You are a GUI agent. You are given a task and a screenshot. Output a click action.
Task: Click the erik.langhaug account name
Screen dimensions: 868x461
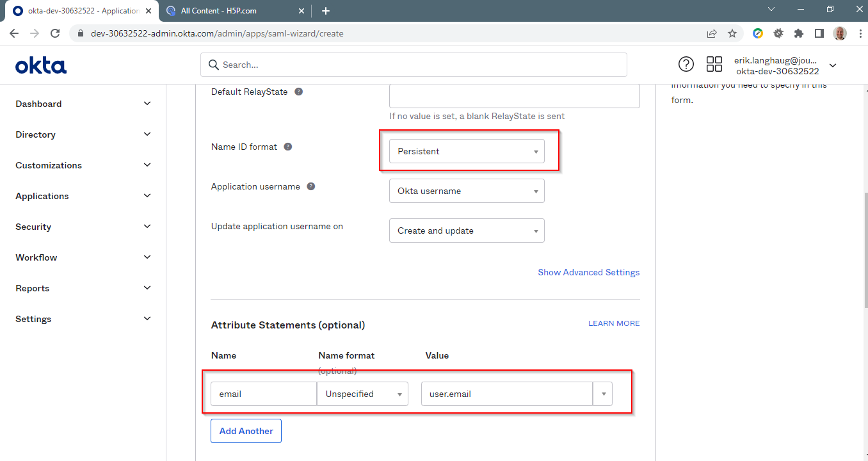coord(775,60)
